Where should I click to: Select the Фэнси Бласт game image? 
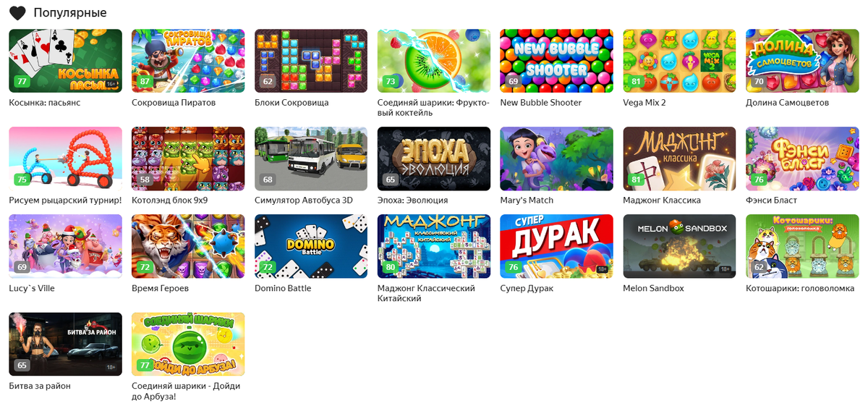click(x=802, y=159)
